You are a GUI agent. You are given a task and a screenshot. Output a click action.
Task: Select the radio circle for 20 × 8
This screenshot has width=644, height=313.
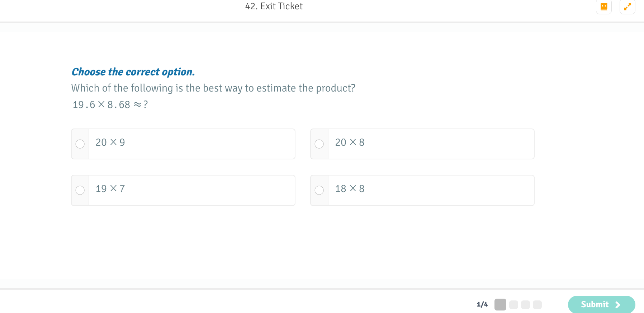[319, 144]
